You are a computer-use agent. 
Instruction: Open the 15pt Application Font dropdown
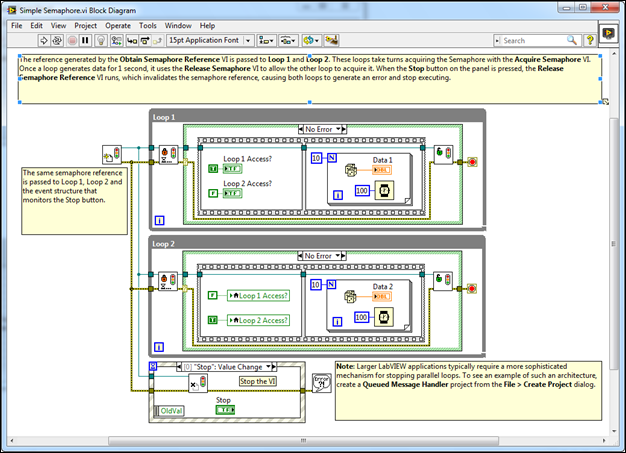pos(209,41)
